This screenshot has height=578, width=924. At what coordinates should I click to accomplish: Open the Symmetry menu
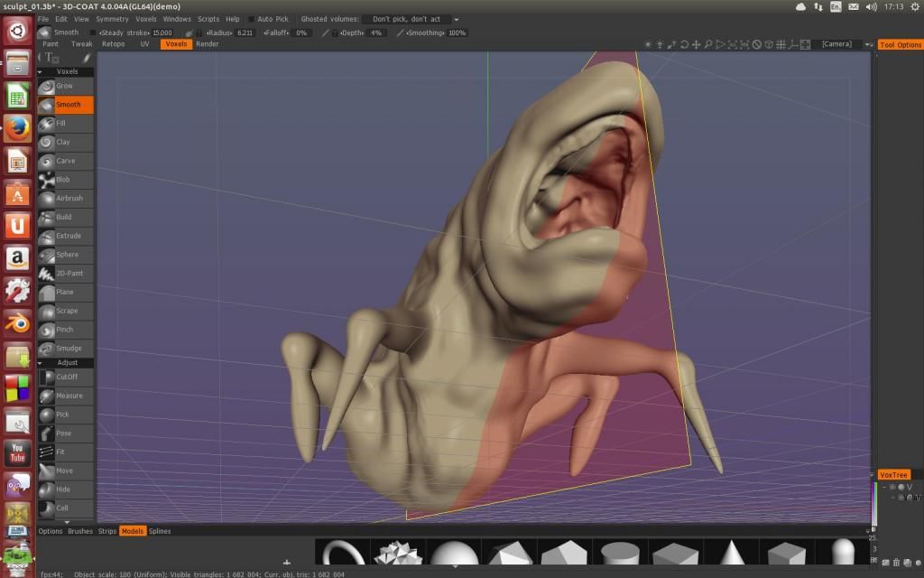[112, 19]
